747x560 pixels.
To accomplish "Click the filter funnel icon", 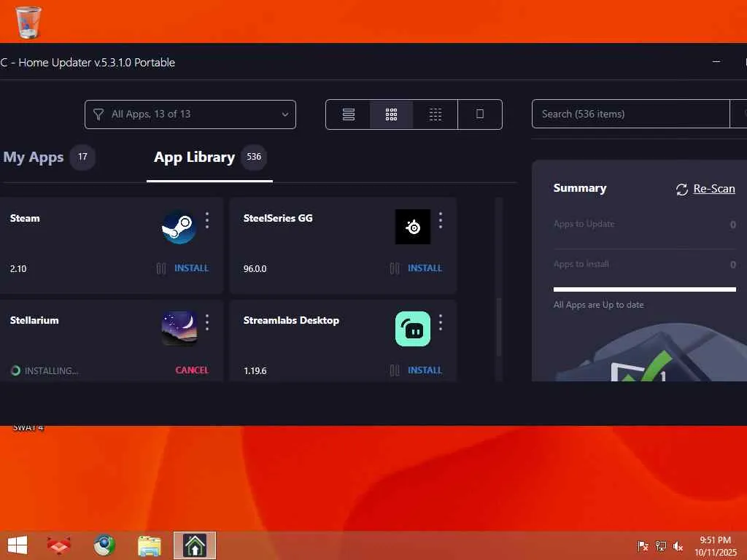I will [x=98, y=114].
